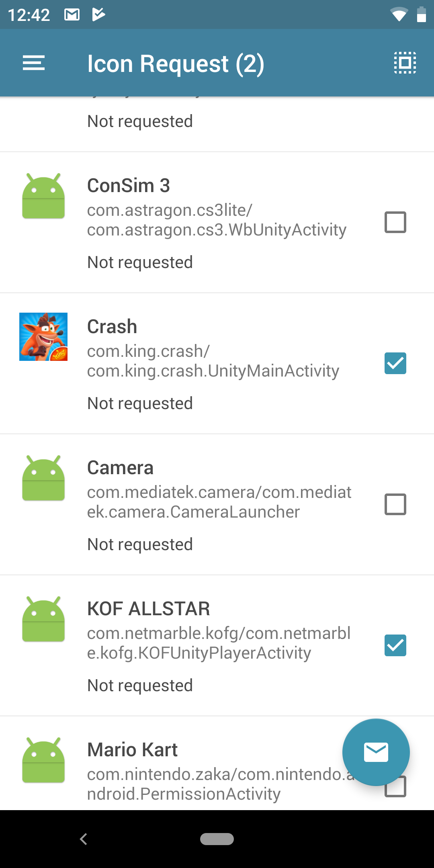Select the KOF ALLSTAR list entry title
The width and height of the screenshot is (434, 868).
148,609
